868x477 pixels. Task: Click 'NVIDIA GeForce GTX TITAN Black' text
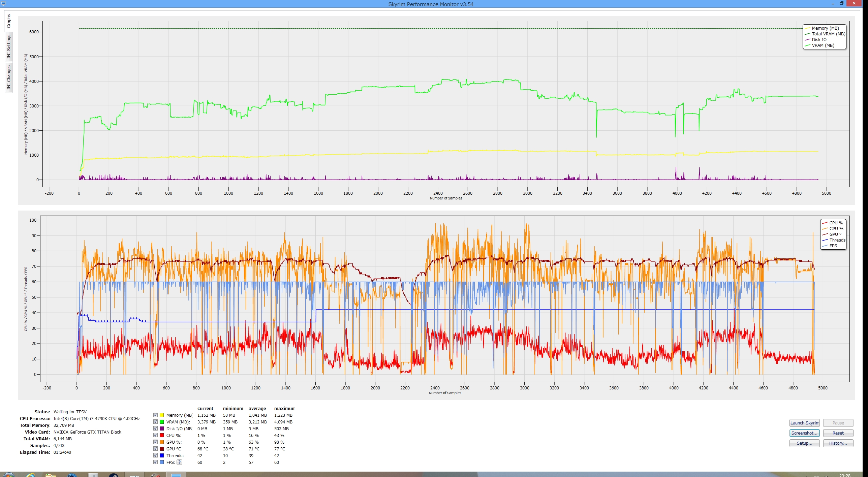[x=87, y=432]
